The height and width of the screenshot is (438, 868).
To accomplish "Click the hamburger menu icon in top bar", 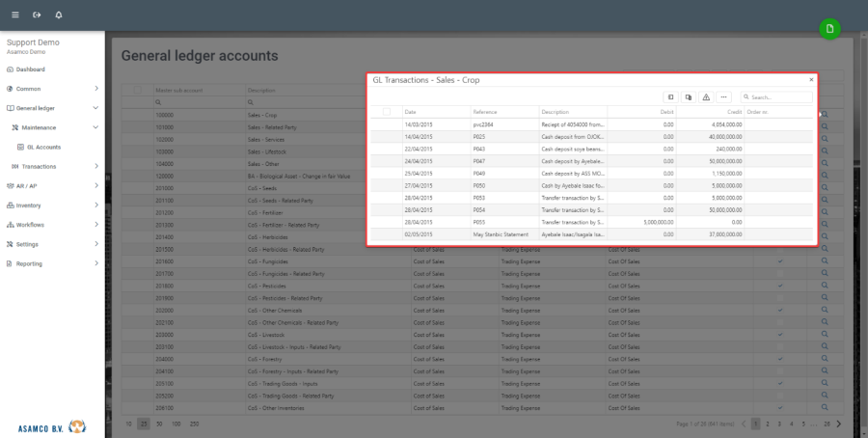I will pyautogui.click(x=14, y=15).
